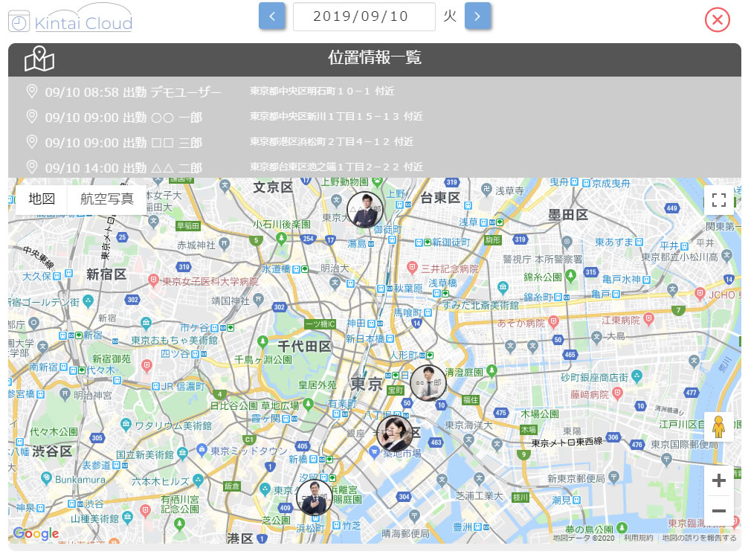Switch map to 地図 view
The width and height of the screenshot is (751, 560).
[42, 199]
